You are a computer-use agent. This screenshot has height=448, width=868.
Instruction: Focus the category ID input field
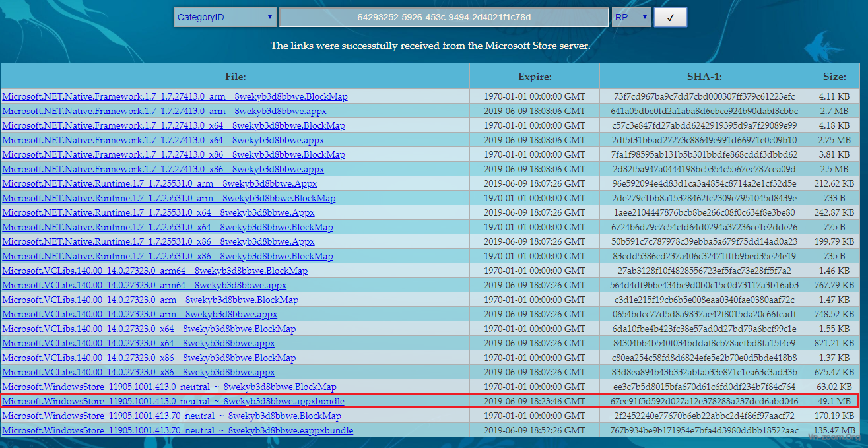(x=444, y=17)
